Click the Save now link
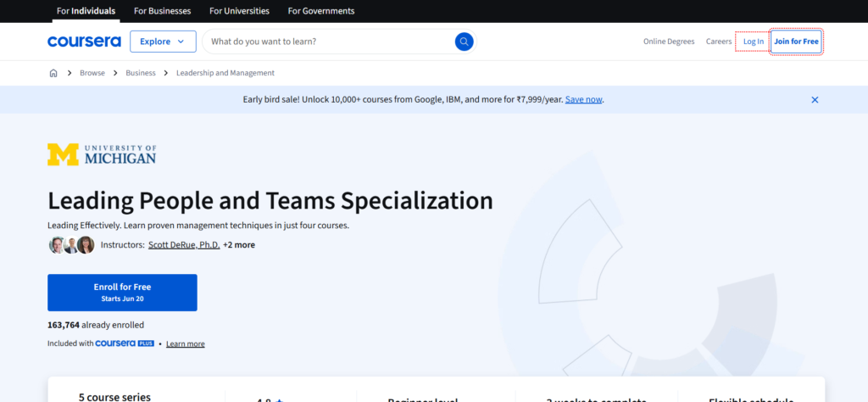The image size is (868, 402). click(x=583, y=100)
